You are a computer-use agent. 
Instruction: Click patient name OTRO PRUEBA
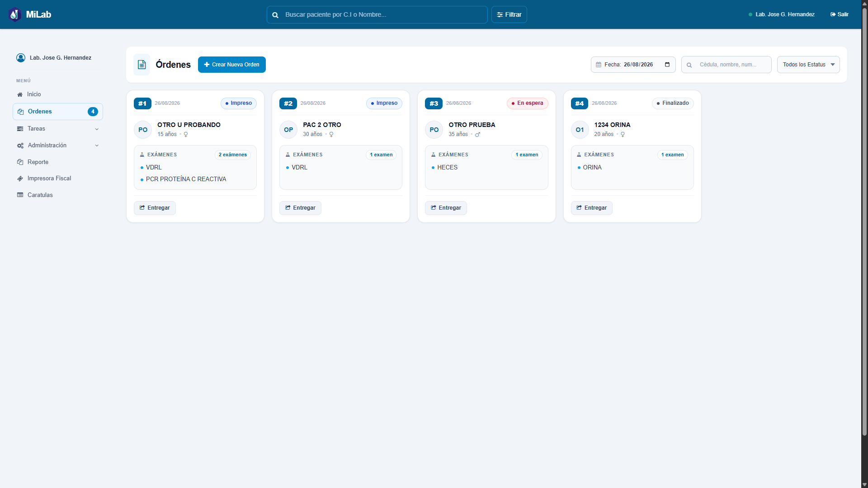click(x=472, y=125)
